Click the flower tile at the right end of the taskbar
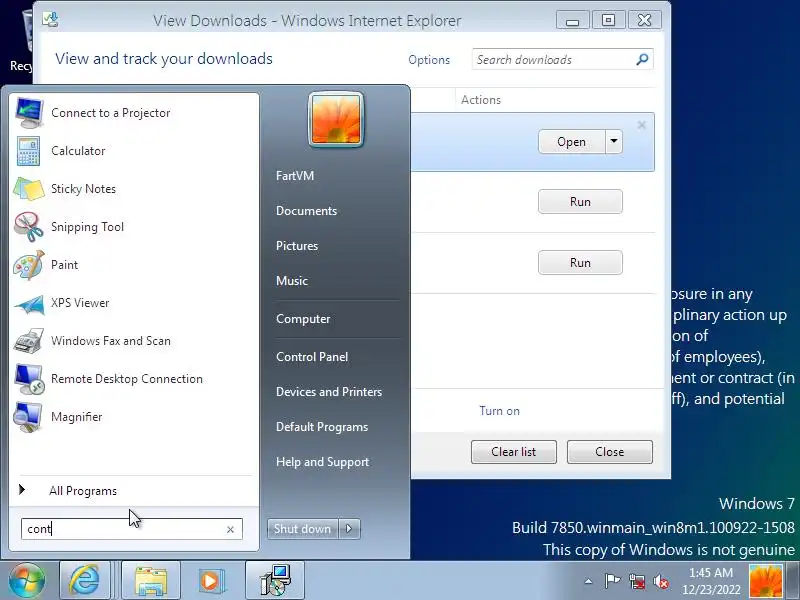Image resolution: width=800 pixels, height=600 pixels. tap(765, 581)
